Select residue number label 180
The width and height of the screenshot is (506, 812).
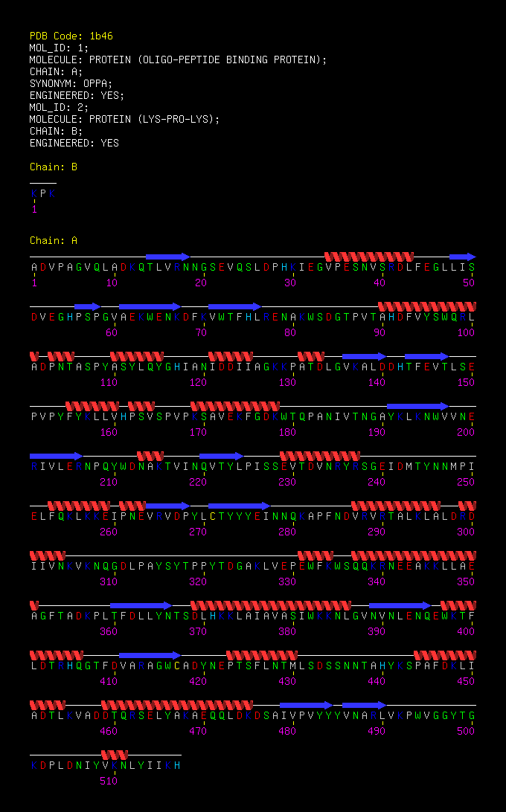coord(287,432)
